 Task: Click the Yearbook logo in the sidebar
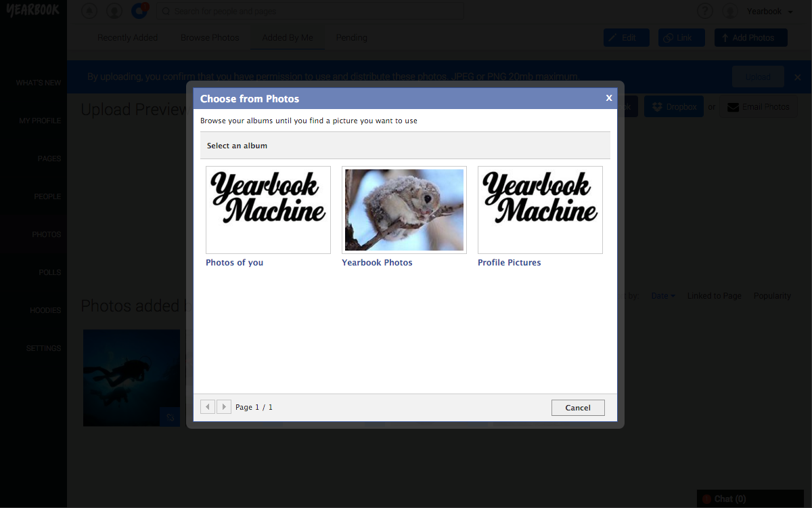(x=33, y=11)
